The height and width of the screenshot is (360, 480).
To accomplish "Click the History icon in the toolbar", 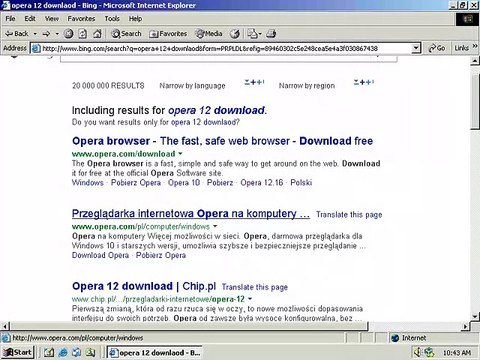I will click(x=235, y=34).
